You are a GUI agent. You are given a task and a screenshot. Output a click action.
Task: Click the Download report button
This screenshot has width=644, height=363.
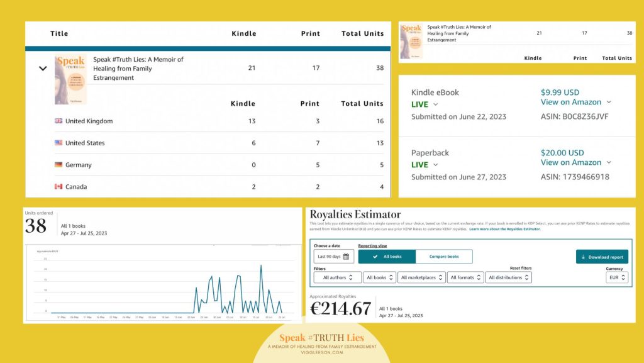(x=602, y=257)
